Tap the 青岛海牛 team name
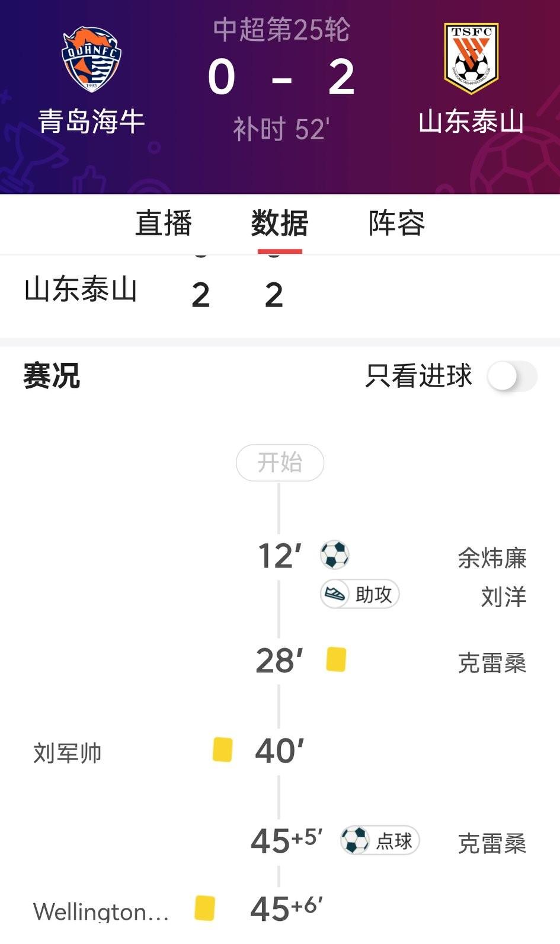 (92, 122)
